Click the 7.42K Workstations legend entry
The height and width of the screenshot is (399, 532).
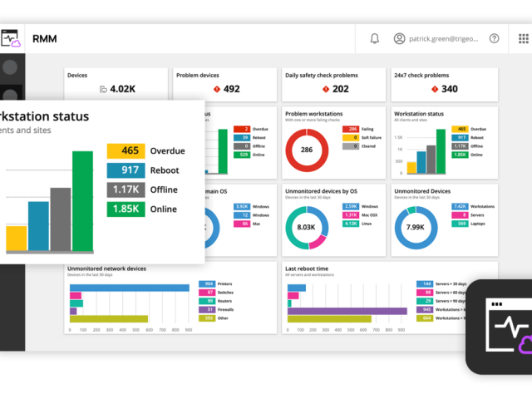pyautogui.click(x=470, y=205)
